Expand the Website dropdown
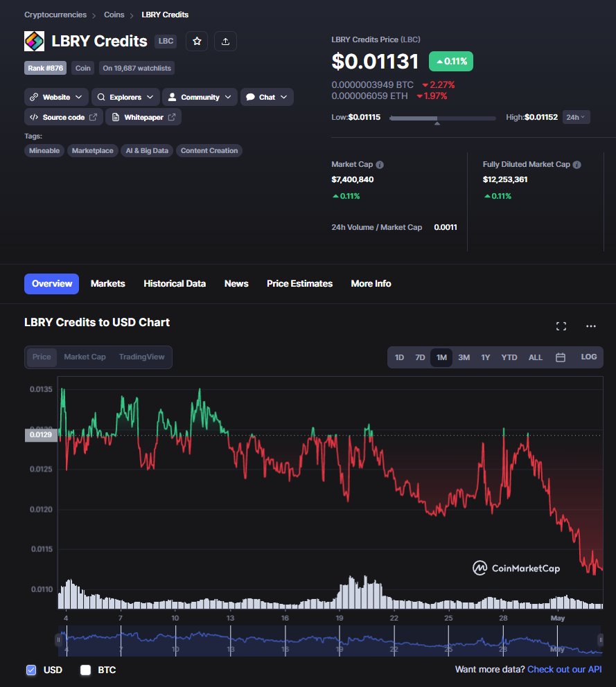The height and width of the screenshot is (687, 616). [x=56, y=97]
